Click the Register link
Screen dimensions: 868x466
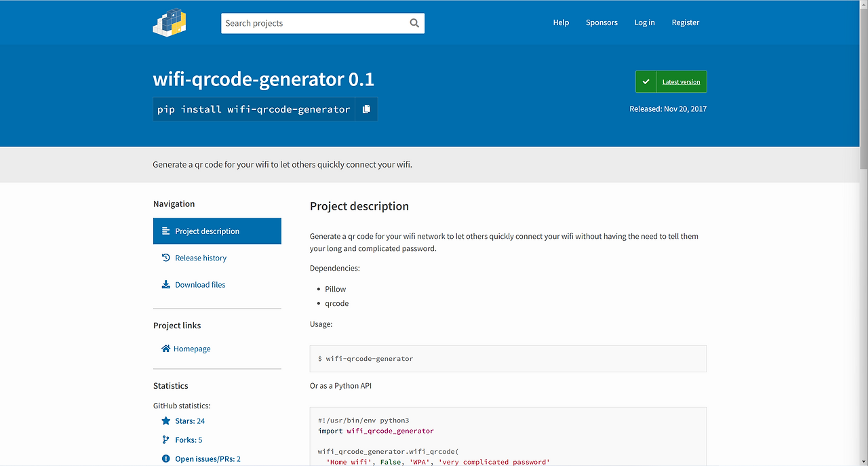click(x=685, y=22)
